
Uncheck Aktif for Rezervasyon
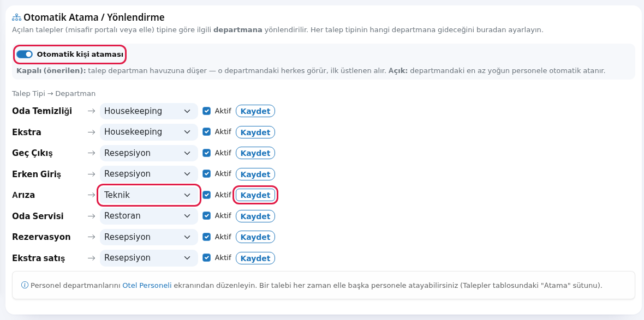click(207, 237)
